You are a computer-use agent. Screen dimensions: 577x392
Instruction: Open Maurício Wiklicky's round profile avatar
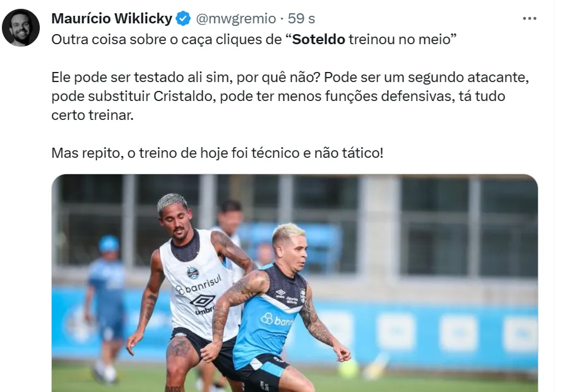click(x=21, y=28)
